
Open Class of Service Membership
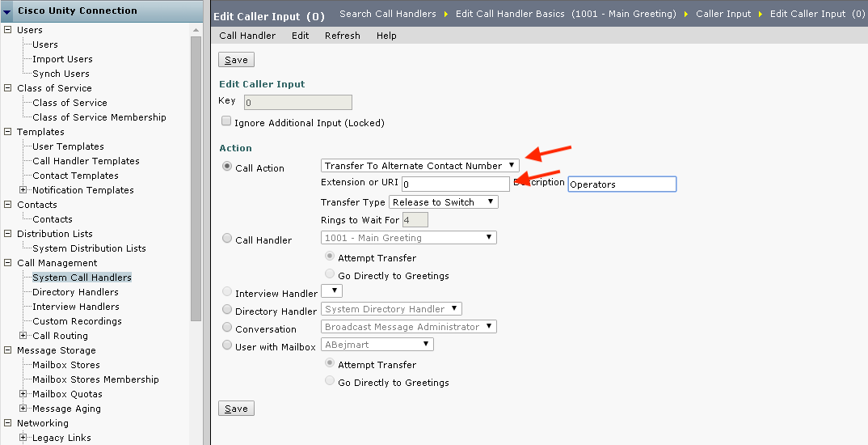point(99,117)
